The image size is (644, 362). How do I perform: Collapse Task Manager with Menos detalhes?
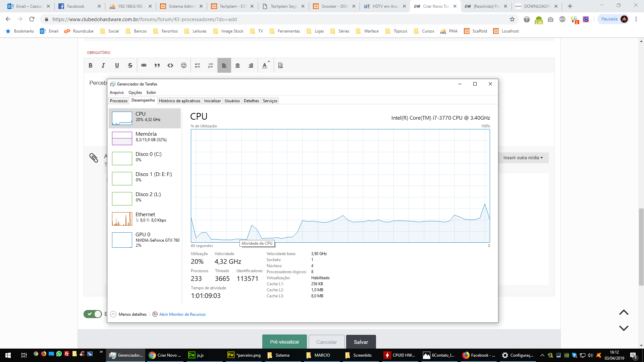point(129,314)
